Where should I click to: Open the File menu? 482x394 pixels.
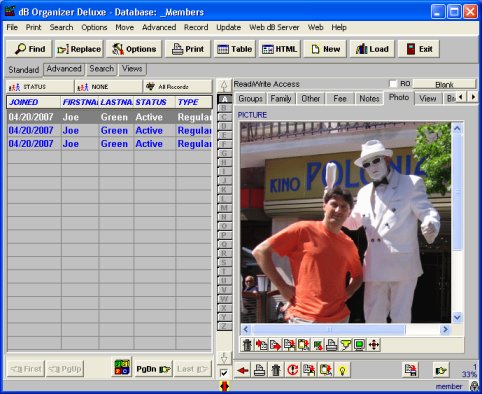click(x=12, y=27)
